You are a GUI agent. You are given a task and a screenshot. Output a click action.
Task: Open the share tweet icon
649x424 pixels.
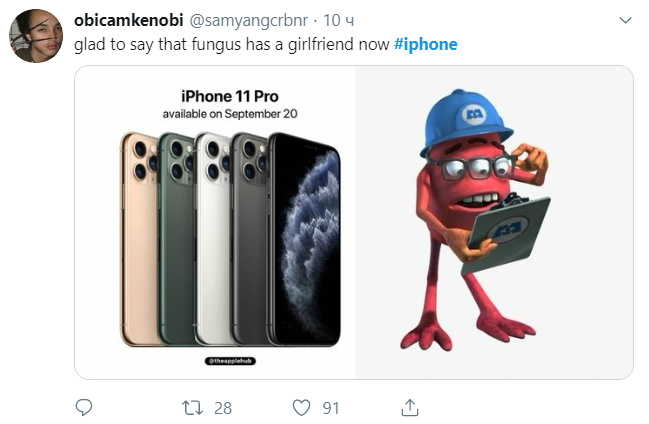pos(408,407)
